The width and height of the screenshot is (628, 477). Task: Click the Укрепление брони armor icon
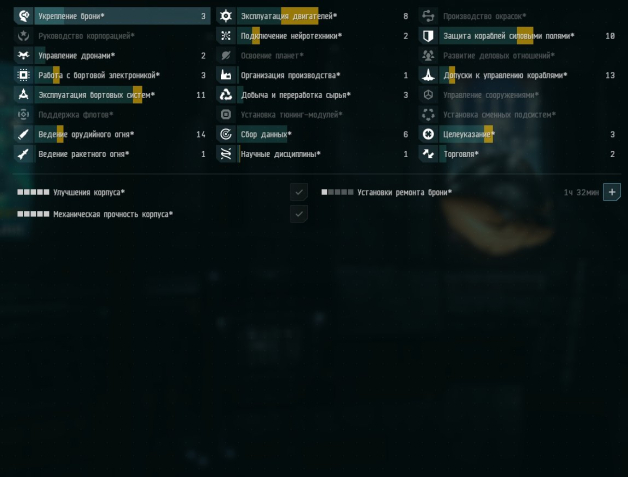(x=24, y=16)
